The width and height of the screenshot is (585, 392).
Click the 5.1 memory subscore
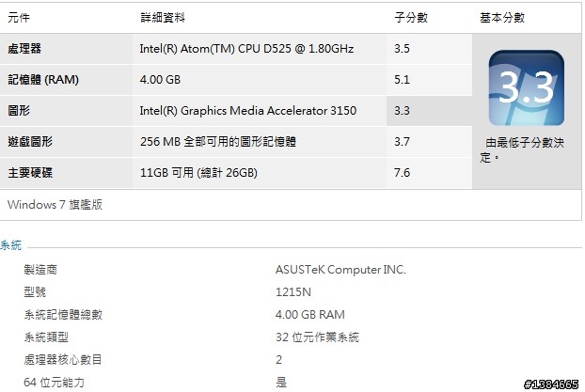click(402, 80)
